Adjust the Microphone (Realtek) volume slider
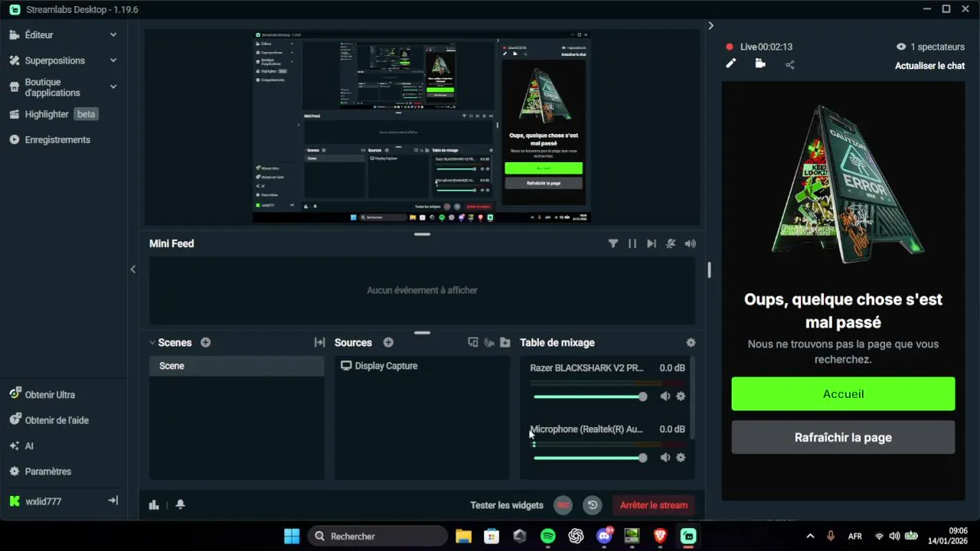 [x=590, y=458]
